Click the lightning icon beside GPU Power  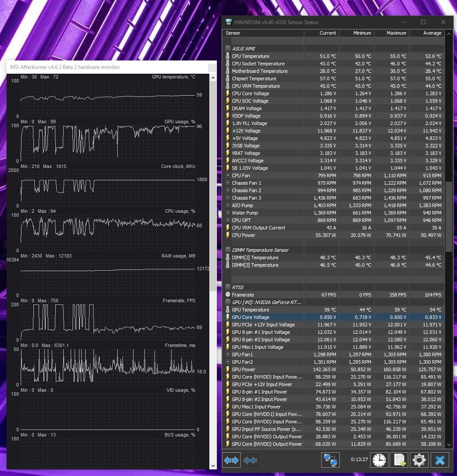point(227,369)
